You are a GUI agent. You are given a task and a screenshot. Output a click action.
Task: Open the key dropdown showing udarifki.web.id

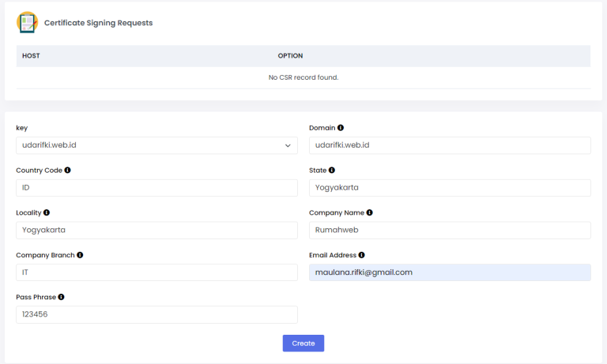click(156, 145)
